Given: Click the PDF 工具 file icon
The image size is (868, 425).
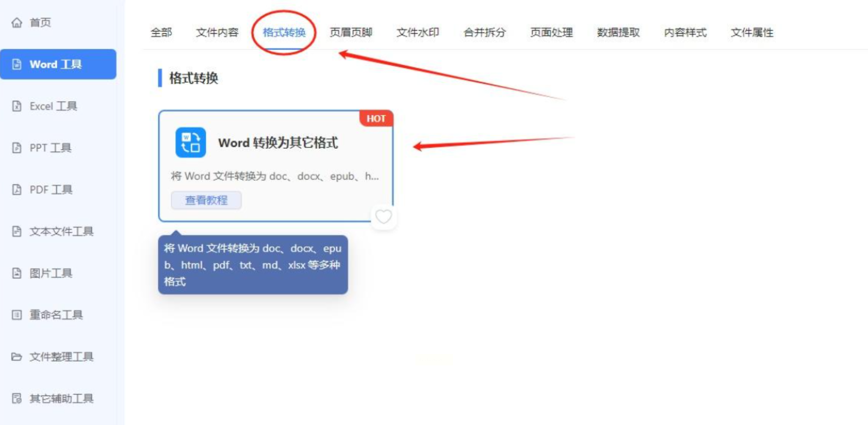Looking at the screenshot, I should [x=17, y=190].
